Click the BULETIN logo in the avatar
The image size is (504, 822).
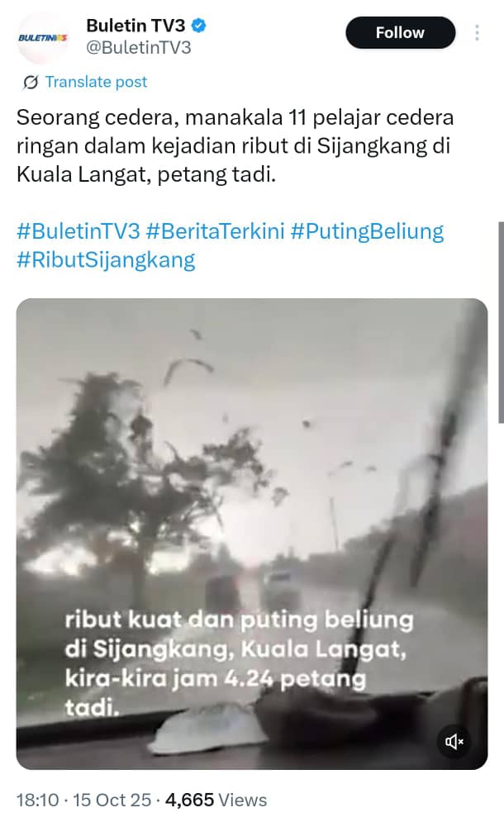pyautogui.click(x=42, y=38)
